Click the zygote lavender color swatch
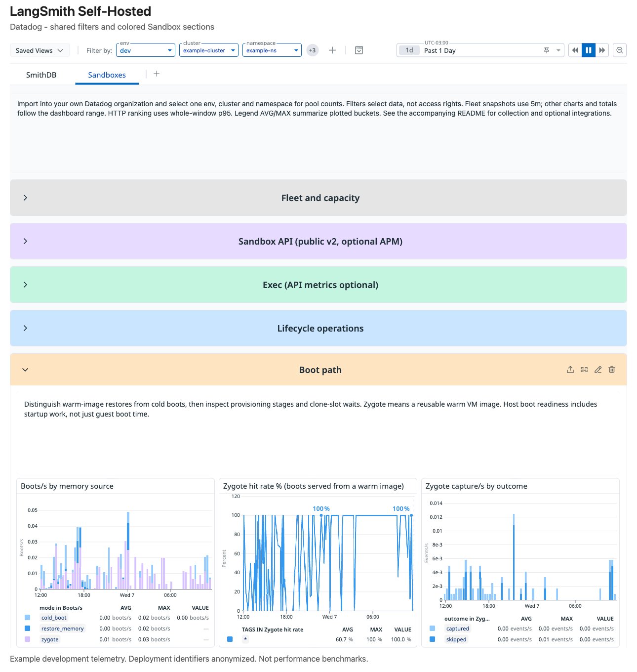Screen dimensions: 637x672 pyautogui.click(x=27, y=639)
